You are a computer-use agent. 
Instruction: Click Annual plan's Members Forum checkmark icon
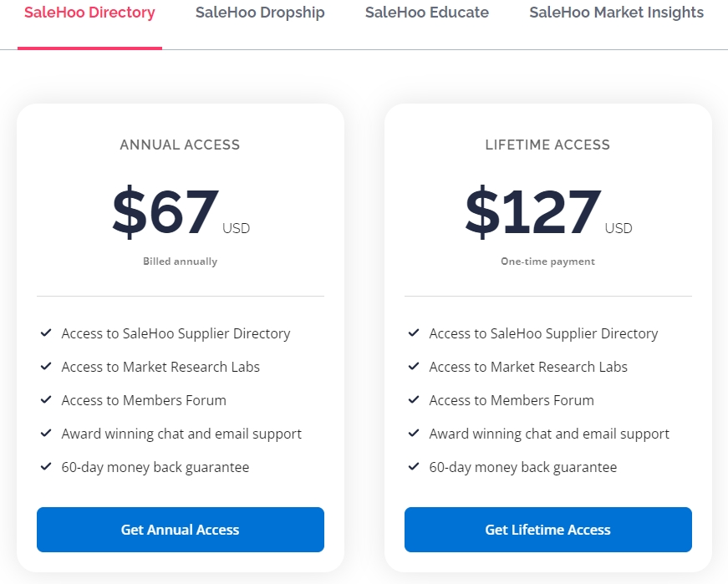46,400
